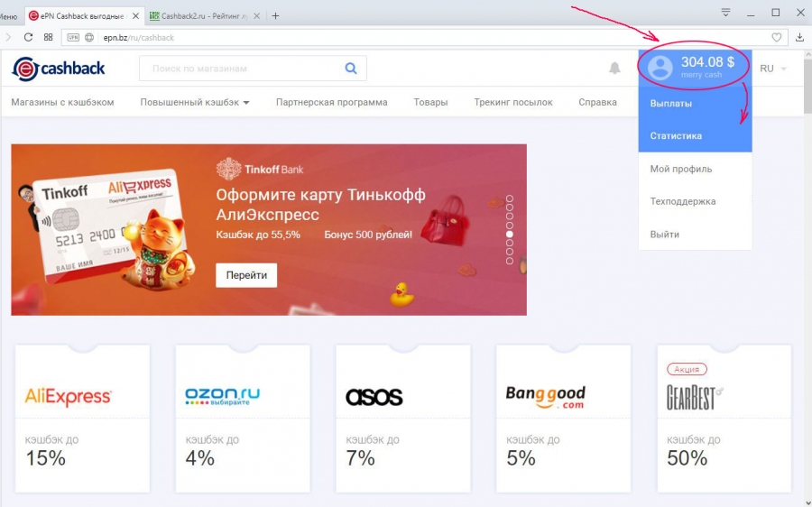Select the second banner slide dot
812x507 pixels.
click(x=510, y=207)
